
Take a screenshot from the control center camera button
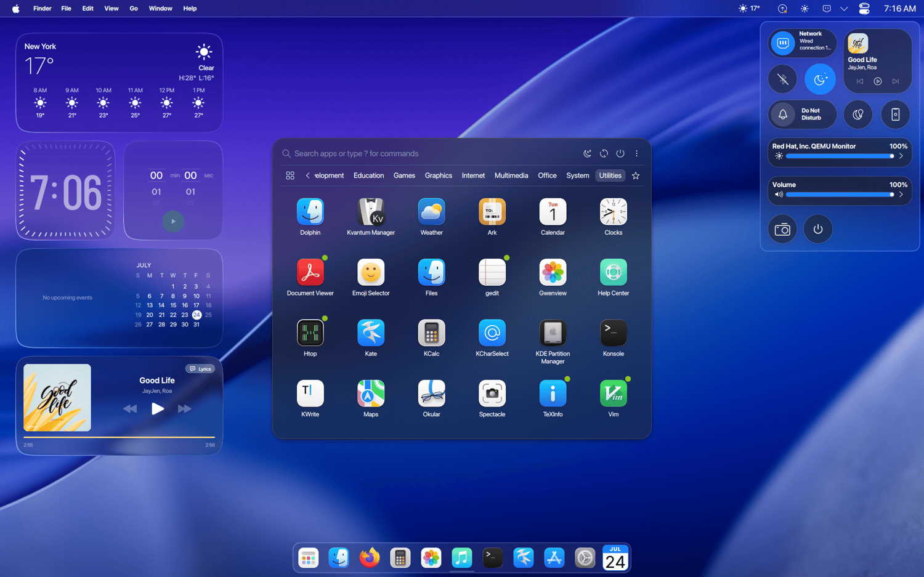782,229
